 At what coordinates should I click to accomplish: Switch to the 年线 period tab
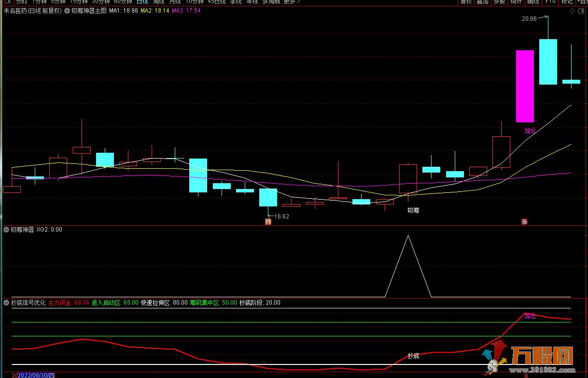(252, 2)
